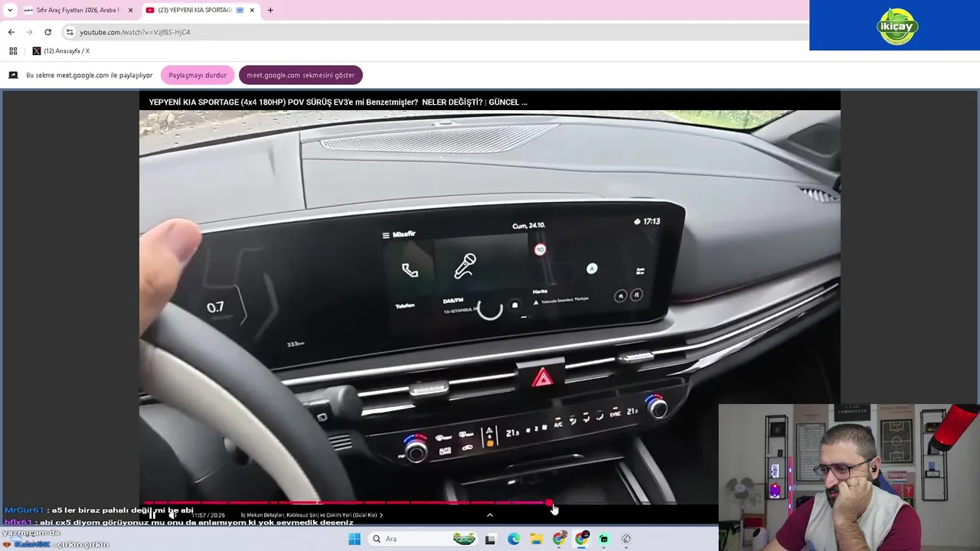Open Task View from taskbar

tap(490, 539)
